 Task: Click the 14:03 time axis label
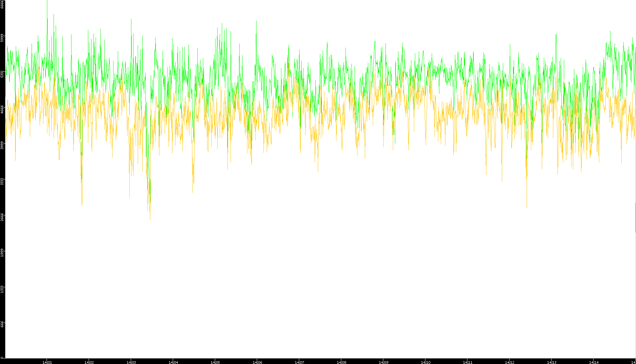point(131,362)
